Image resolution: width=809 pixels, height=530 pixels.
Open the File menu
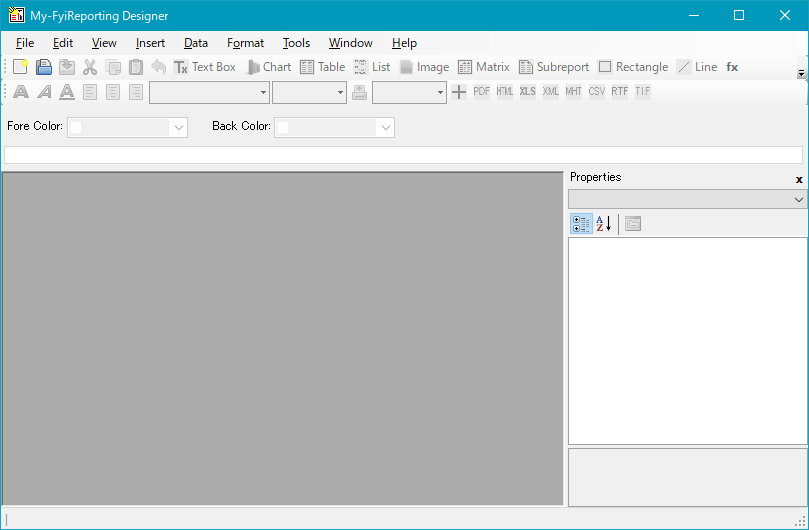pyautogui.click(x=25, y=43)
